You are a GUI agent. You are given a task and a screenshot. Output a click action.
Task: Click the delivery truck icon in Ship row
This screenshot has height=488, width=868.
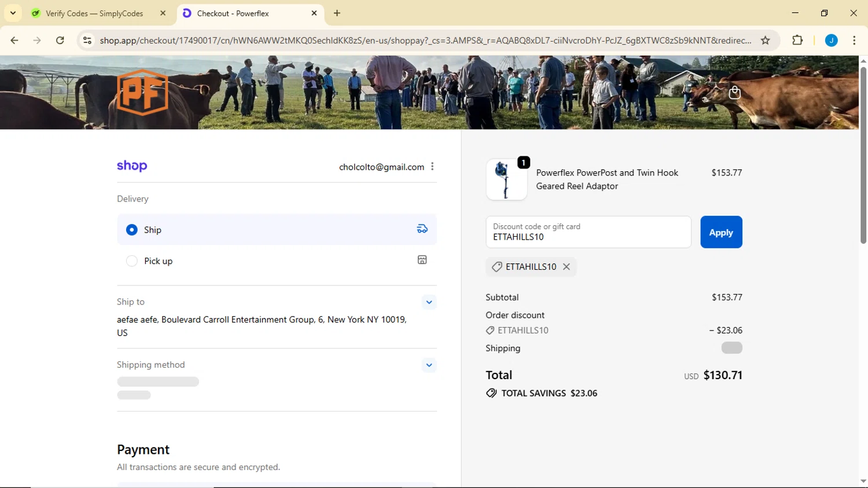click(x=422, y=229)
